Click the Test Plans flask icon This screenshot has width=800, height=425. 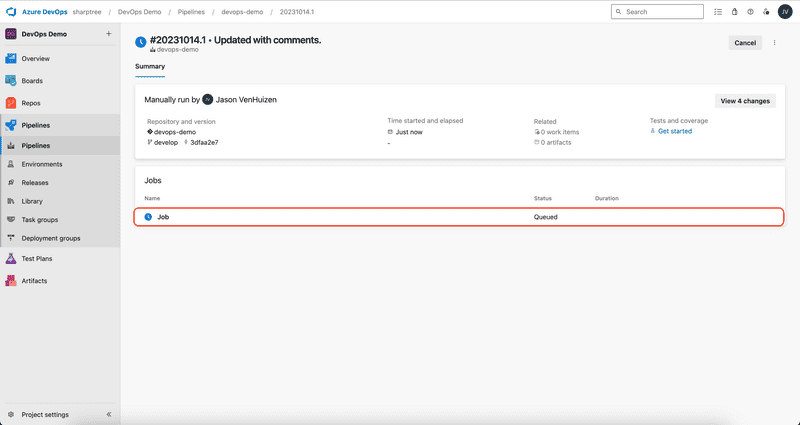tap(11, 259)
